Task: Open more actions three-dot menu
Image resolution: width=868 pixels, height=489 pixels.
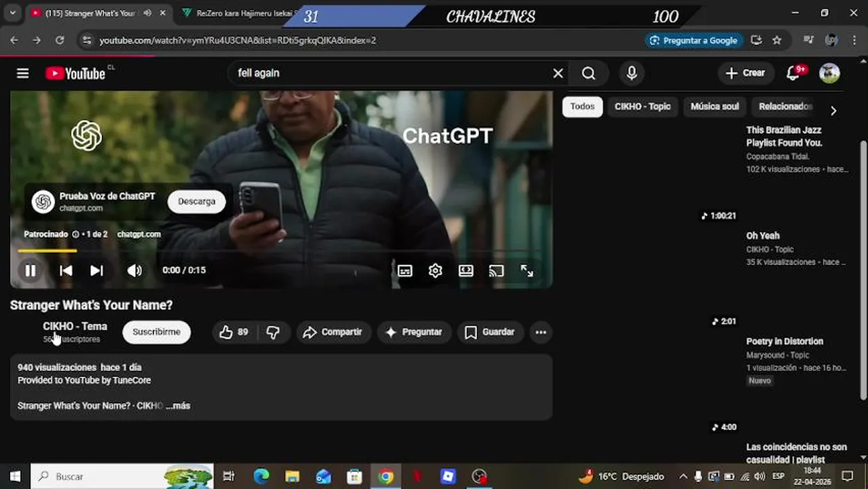Action: click(x=541, y=332)
